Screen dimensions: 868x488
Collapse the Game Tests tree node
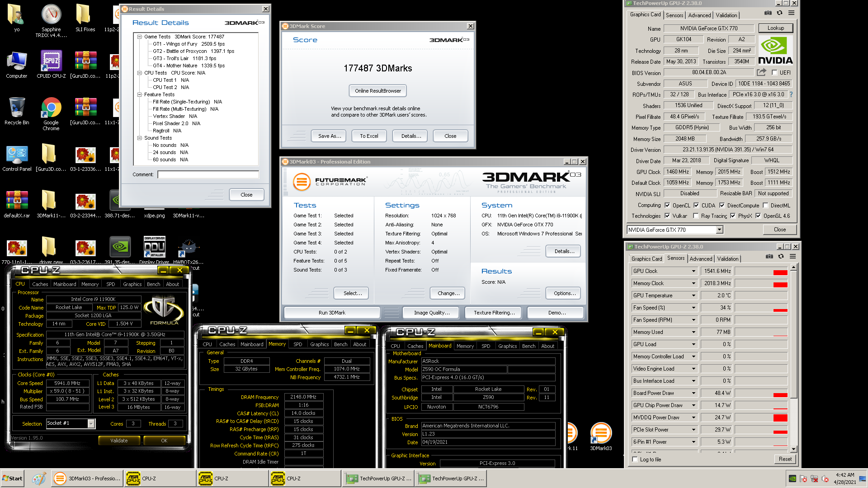(139, 37)
